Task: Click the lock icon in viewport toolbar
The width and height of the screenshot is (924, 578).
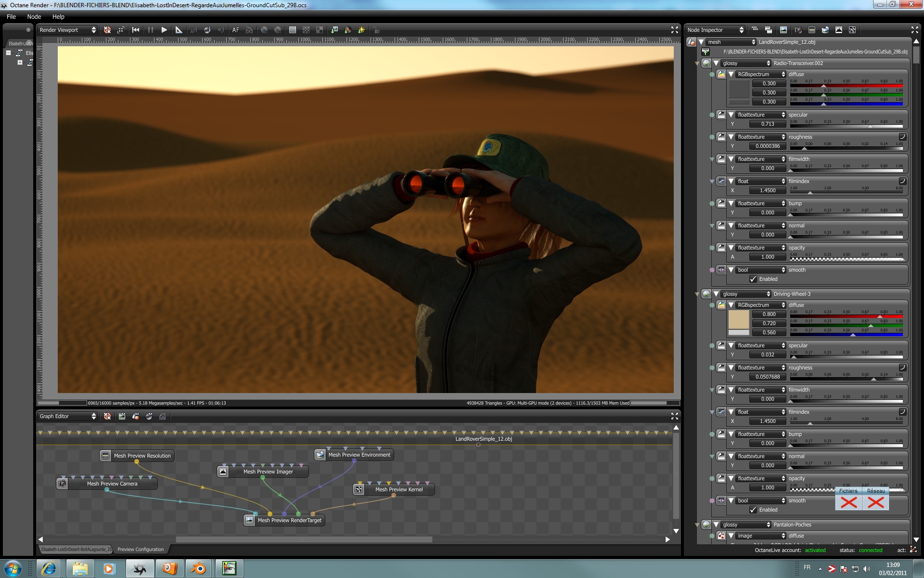Action: pyautogui.click(x=376, y=30)
